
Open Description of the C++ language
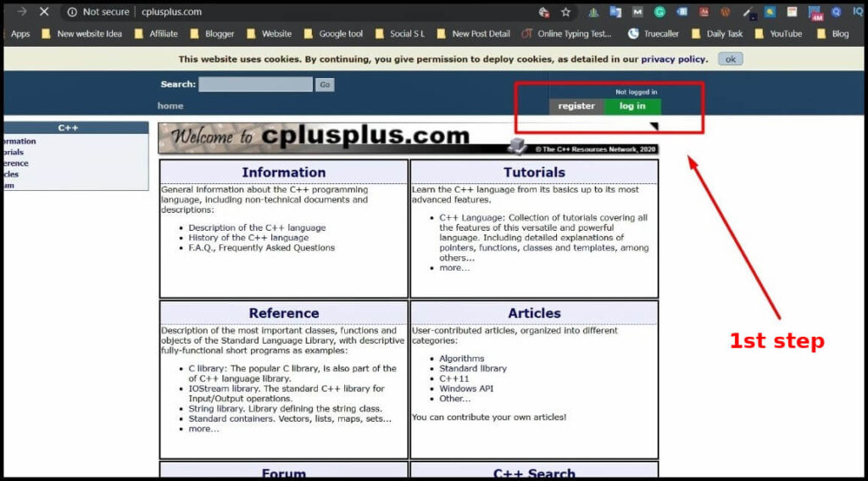pyautogui.click(x=257, y=227)
